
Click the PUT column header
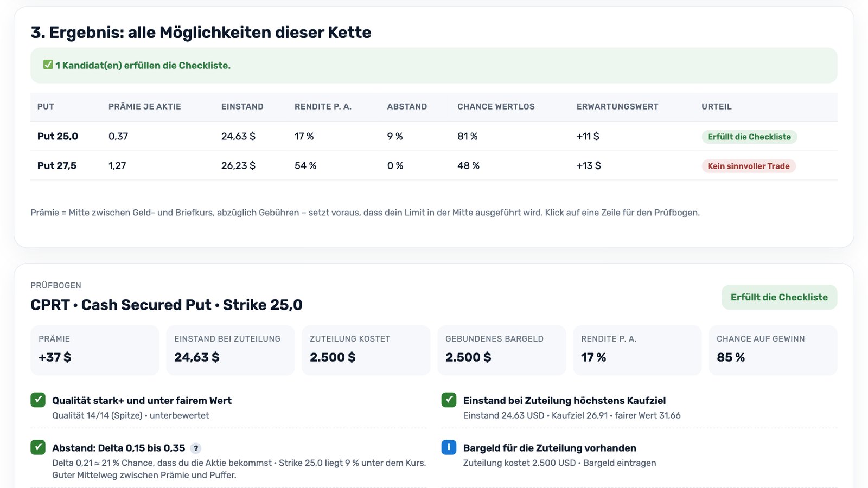pos(46,107)
